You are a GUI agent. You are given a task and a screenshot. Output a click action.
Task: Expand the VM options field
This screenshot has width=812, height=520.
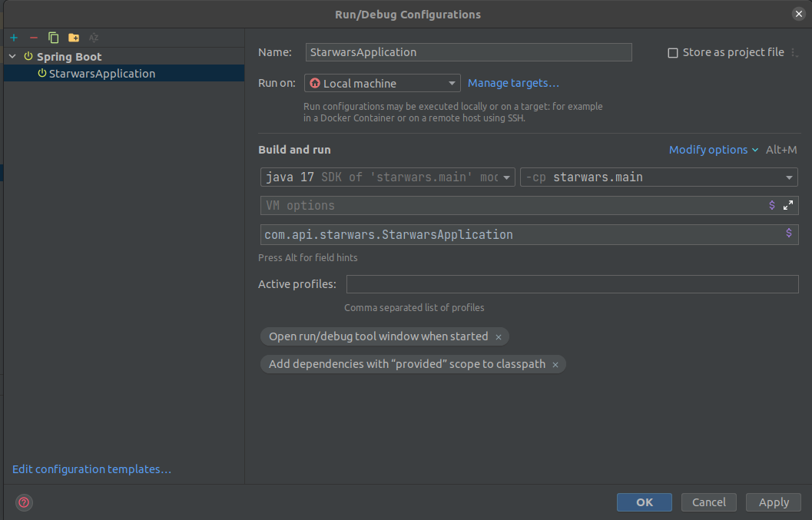point(787,205)
